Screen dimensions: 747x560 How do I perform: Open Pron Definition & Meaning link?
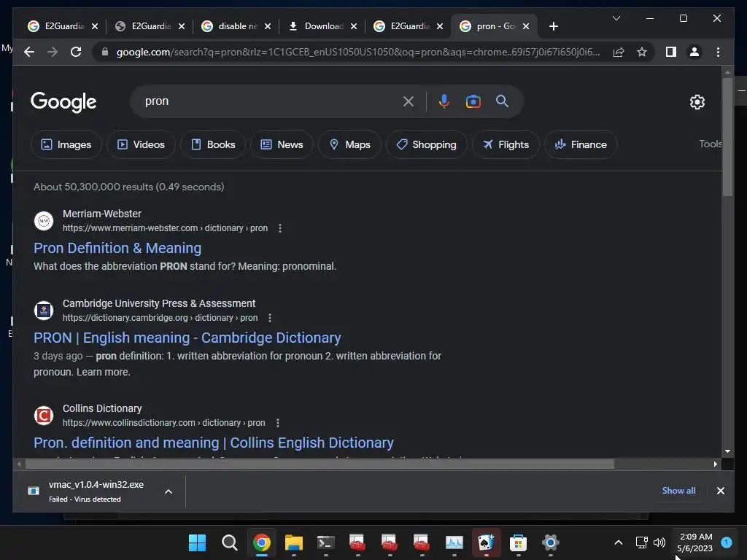coord(117,248)
